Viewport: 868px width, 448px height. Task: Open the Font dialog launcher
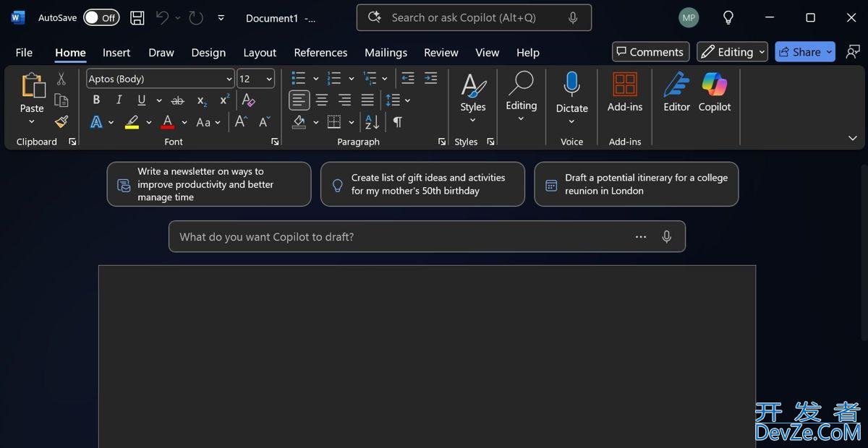click(x=275, y=142)
